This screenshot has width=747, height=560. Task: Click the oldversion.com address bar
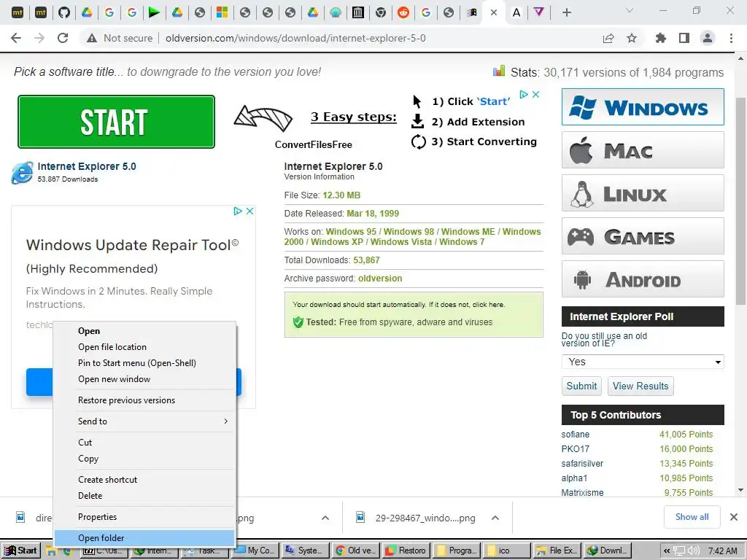[295, 38]
